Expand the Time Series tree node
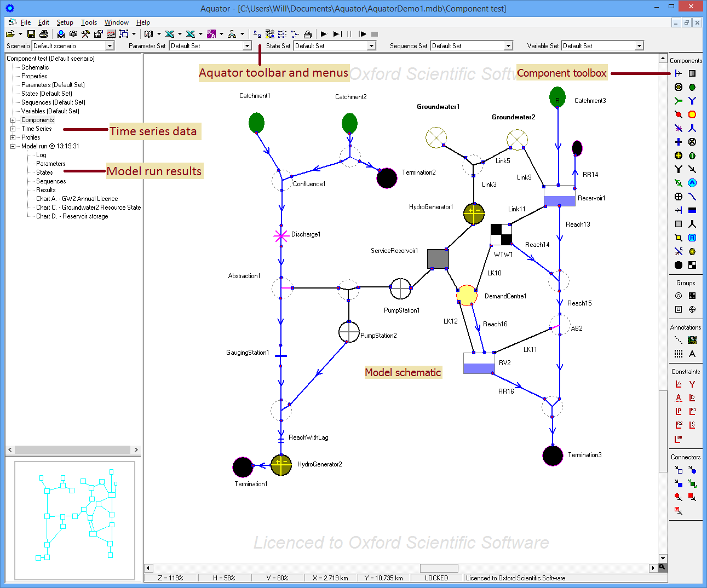 point(13,129)
